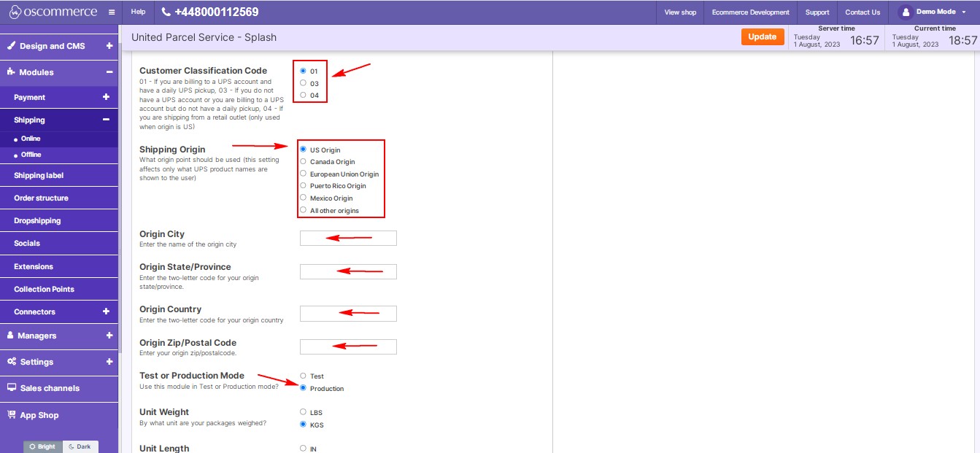Select customer classification code 04
The width and height of the screenshot is (980, 453).
[x=303, y=95]
